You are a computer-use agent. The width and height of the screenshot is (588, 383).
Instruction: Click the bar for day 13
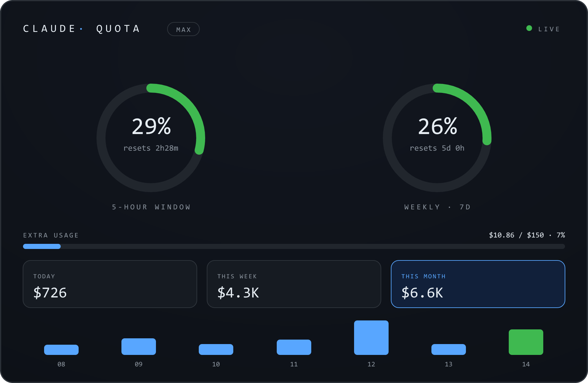[449, 349]
